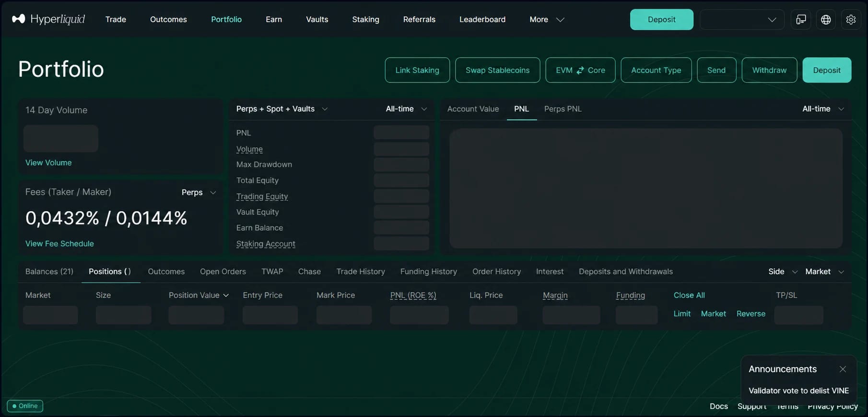This screenshot has width=868, height=417.
Task: Select the PNL chart tab
Action: tap(521, 109)
